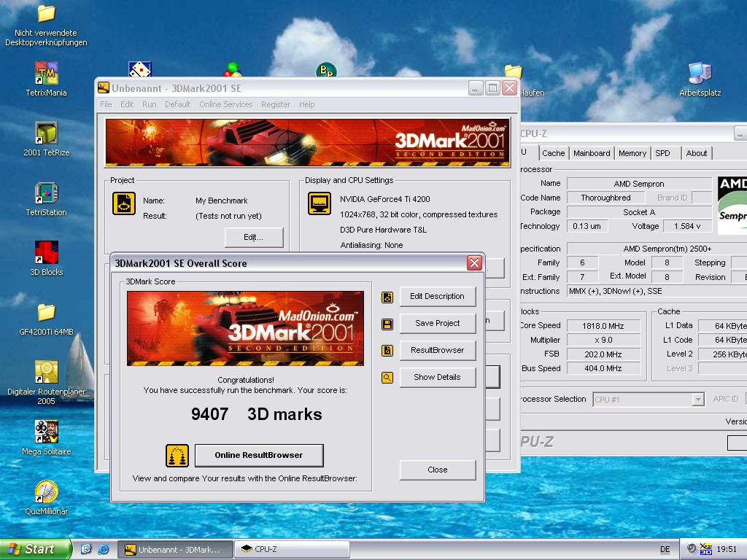The image size is (747, 560).
Task: Switch to the Memory tab in CPU-Z
Action: pyautogui.click(x=632, y=153)
